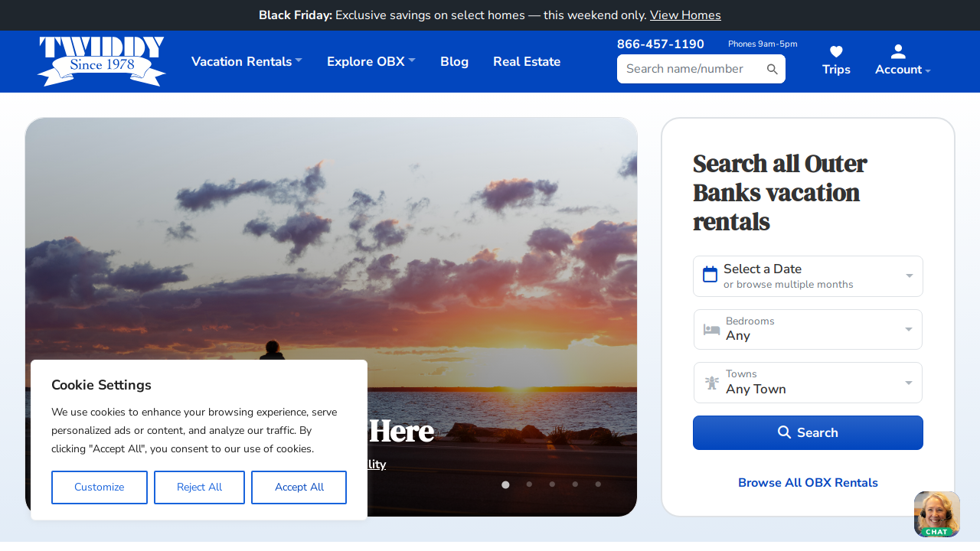Click the blue Search button
Image resolution: width=980 pixels, height=551 pixels.
pos(808,433)
